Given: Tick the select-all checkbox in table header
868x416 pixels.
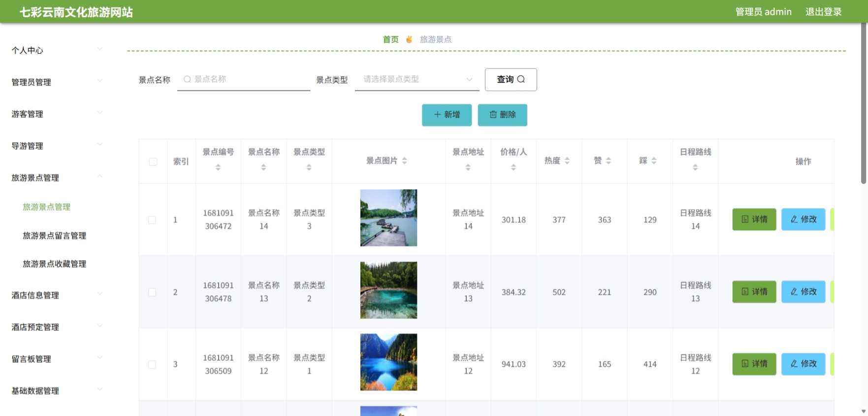Looking at the screenshot, I should pyautogui.click(x=153, y=162).
